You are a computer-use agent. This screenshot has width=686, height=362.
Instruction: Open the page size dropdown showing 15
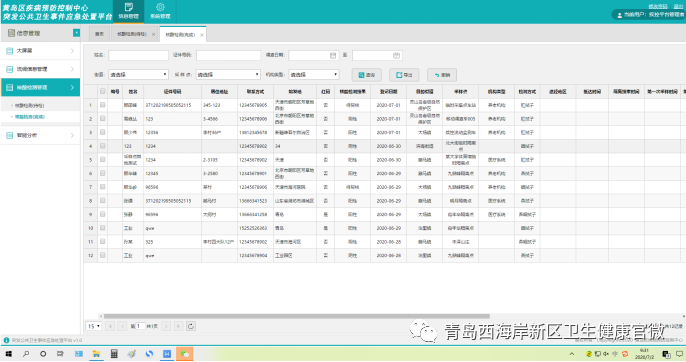(x=94, y=326)
